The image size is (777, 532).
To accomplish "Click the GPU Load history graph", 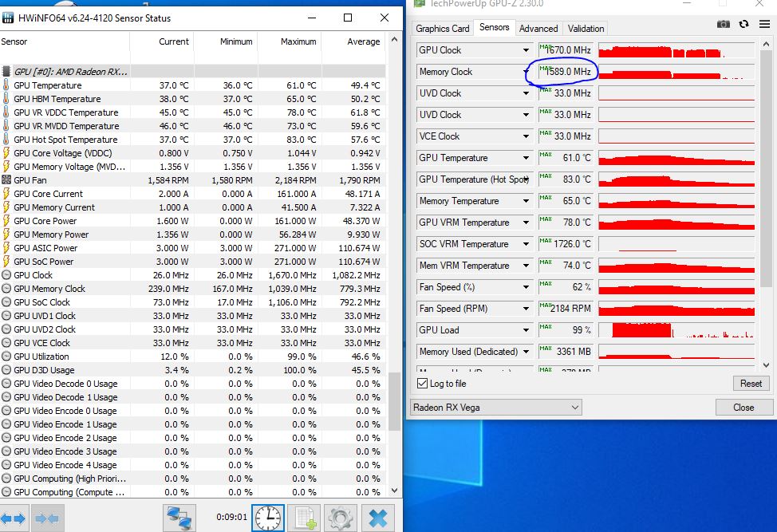I will [x=676, y=330].
